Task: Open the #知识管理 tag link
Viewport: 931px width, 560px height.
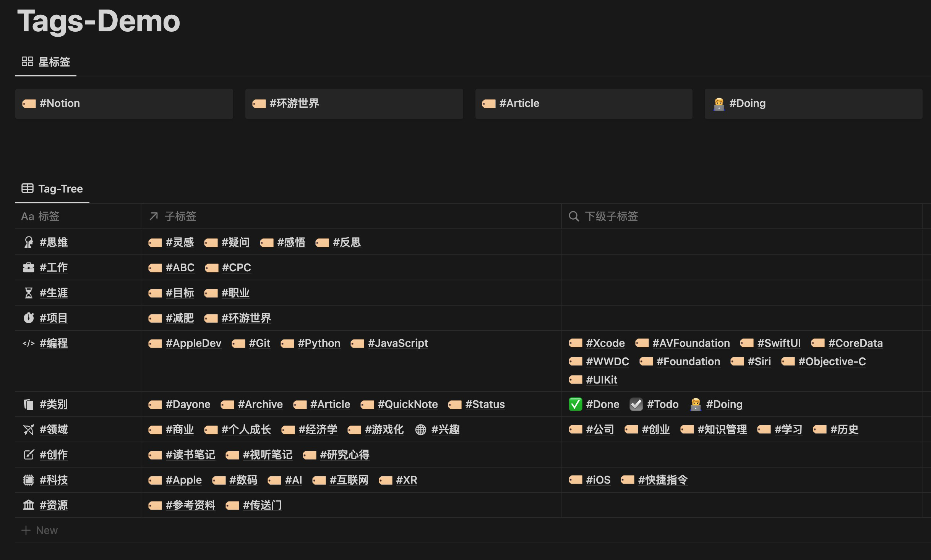Action: pyautogui.click(x=722, y=429)
